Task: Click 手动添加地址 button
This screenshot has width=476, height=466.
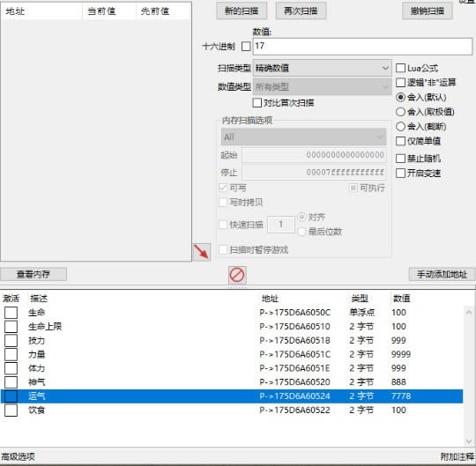Action: 442,274
